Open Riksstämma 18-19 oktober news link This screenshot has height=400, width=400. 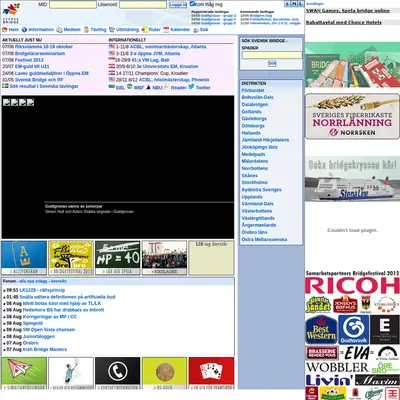44,47
